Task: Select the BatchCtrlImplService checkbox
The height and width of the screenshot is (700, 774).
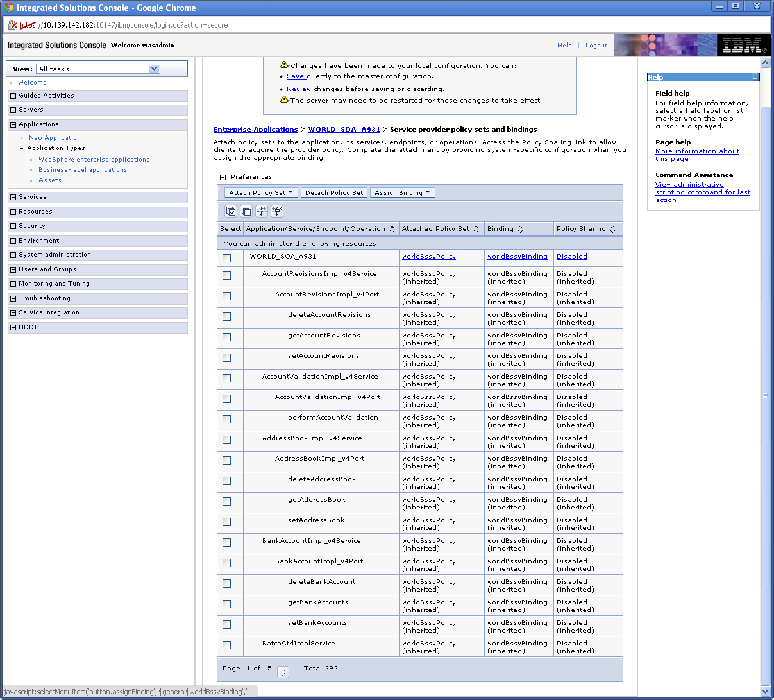Action: (x=226, y=645)
